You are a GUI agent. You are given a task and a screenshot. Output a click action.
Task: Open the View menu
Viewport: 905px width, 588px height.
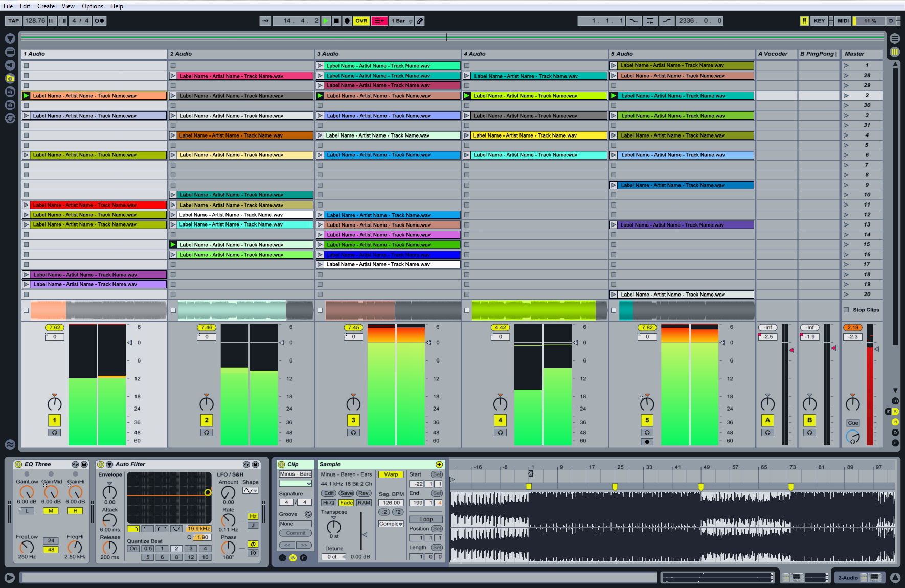pos(68,6)
